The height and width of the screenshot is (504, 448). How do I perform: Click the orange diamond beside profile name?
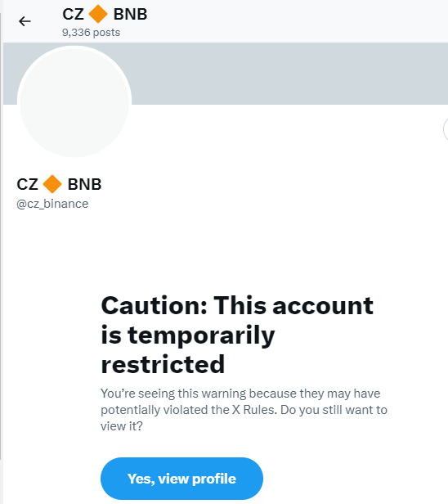52,184
